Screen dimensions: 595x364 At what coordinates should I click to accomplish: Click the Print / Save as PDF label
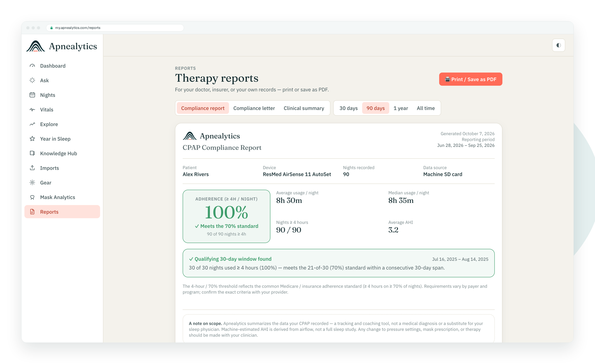click(474, 79)
